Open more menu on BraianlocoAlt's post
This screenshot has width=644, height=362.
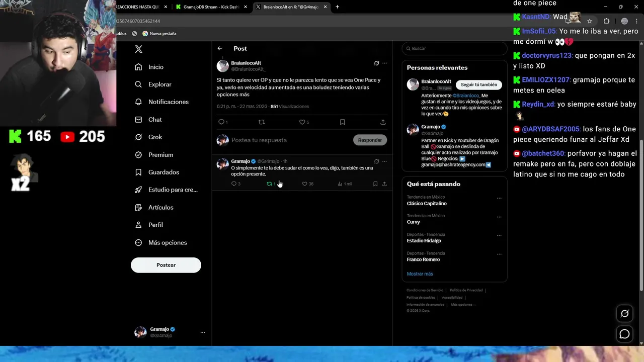click(384, 63)
